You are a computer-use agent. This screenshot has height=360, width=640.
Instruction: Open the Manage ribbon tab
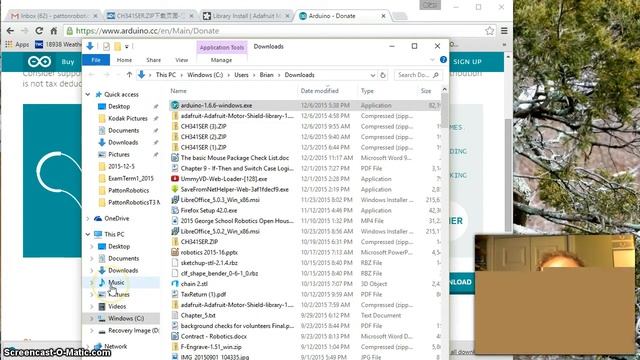point(221,60)
